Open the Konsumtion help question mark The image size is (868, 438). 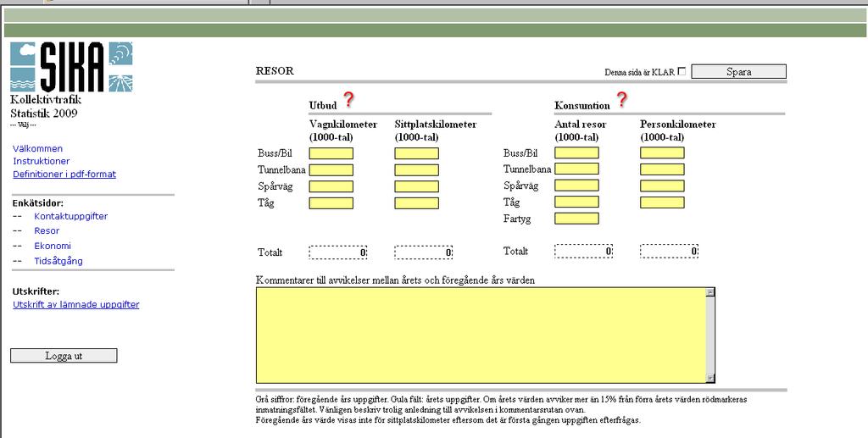(x=621, y=100)
